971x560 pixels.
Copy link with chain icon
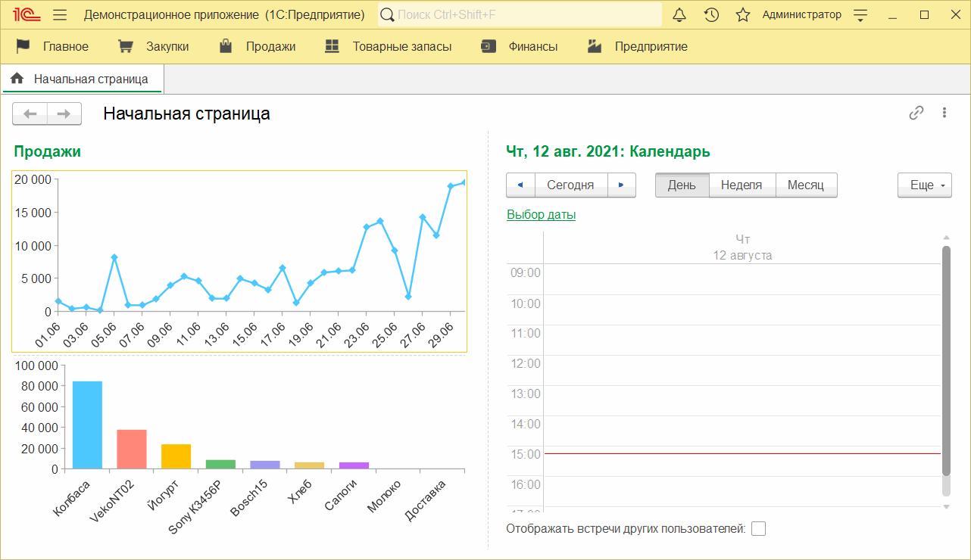[x=916, y=113]
